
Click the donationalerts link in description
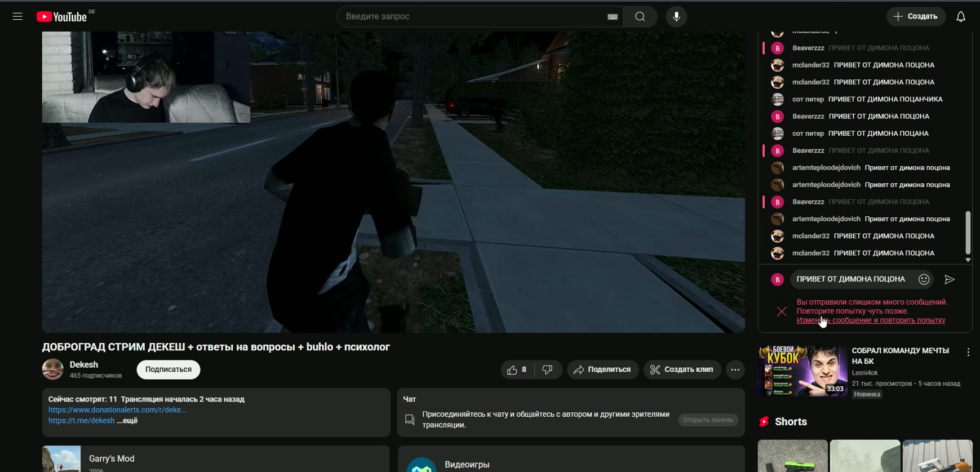[117, 410]
